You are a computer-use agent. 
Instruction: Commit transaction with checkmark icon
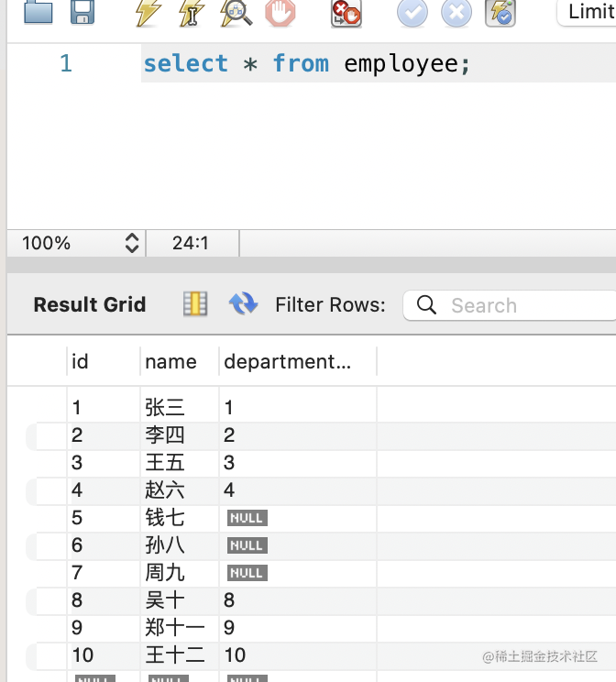412,13
